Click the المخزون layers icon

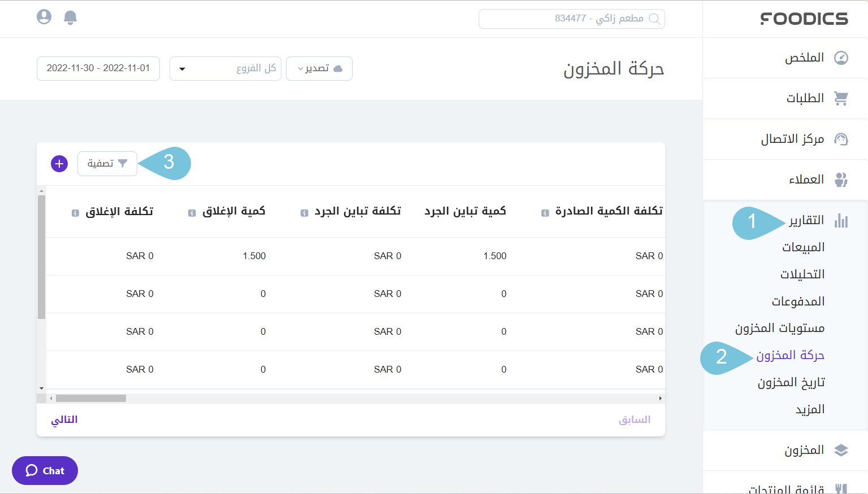point(841,450)
